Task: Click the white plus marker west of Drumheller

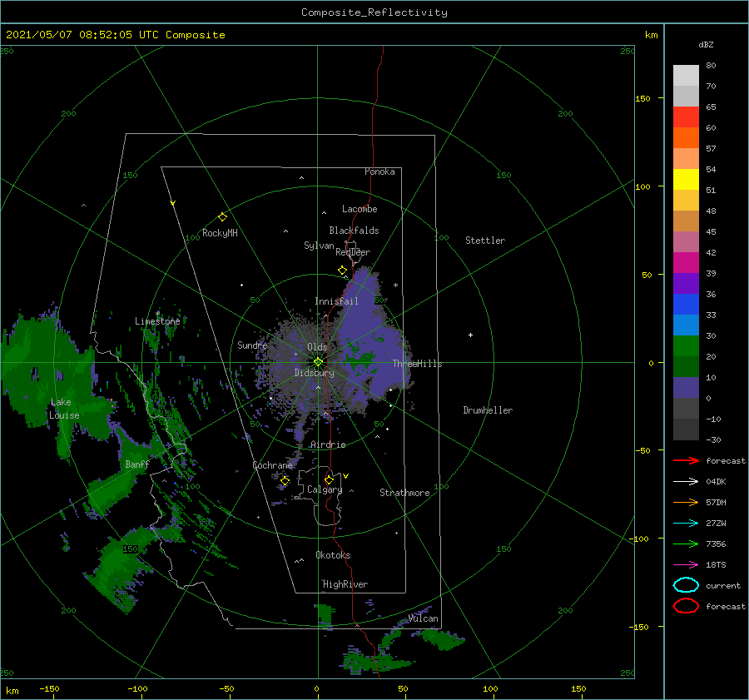Action: 470,335
